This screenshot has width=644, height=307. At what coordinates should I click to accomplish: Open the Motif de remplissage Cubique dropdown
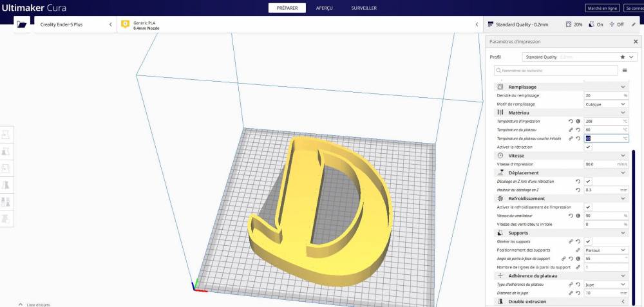(x=606, y=104)
